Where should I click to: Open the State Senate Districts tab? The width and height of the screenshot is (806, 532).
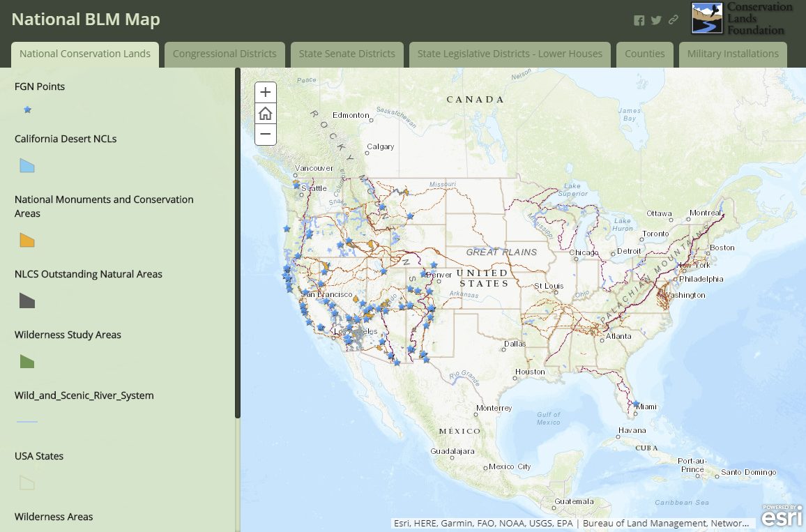(347, 54)
